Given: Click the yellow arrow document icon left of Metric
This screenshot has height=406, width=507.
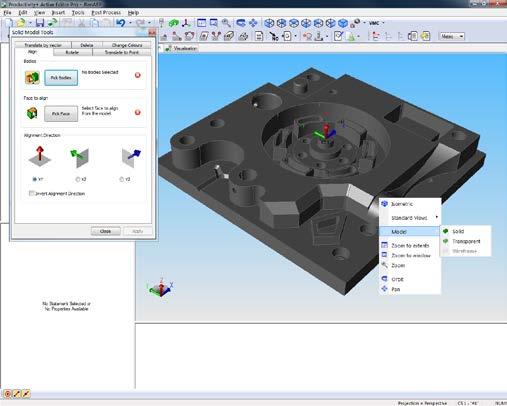Looking at the screenshot, I should (425, 36).
